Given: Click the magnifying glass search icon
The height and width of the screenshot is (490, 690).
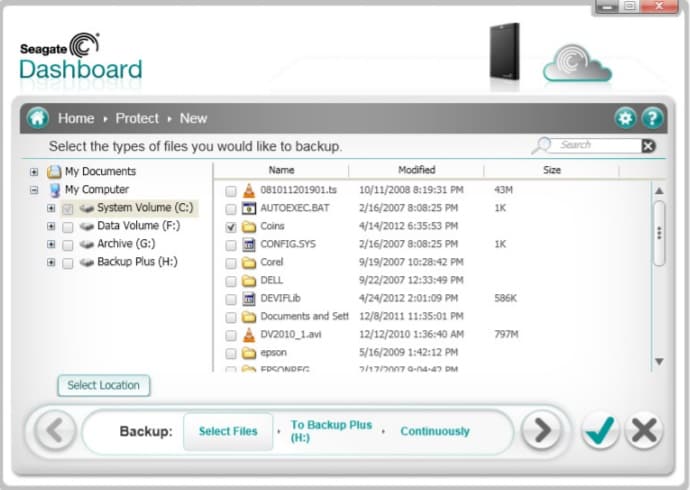Looking at the screenshot, I should (x=541, y=146).
